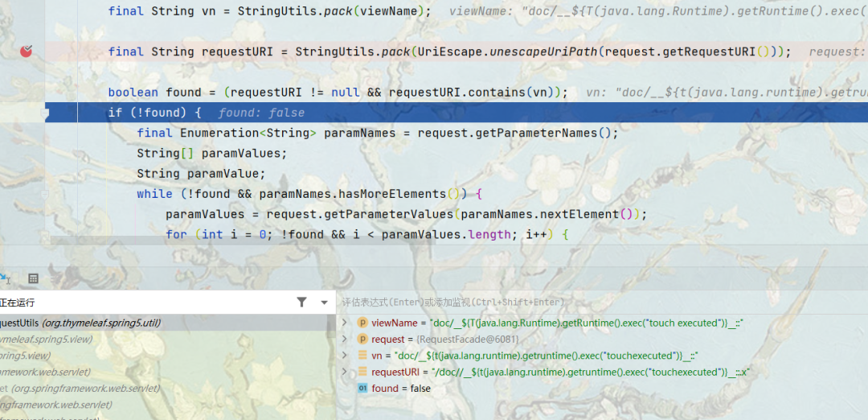Expand the vn variable node
Screen dimensions: 868x420
(x=344, y=355)
